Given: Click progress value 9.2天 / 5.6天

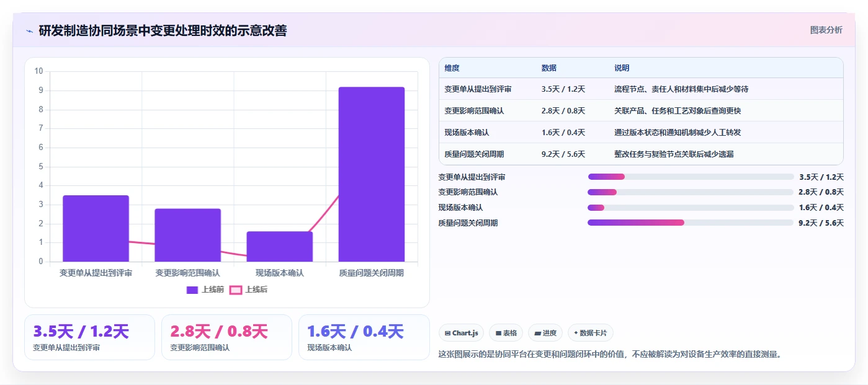Looking at the screenshot, I should pyautogui.click(x=821, y=223).
